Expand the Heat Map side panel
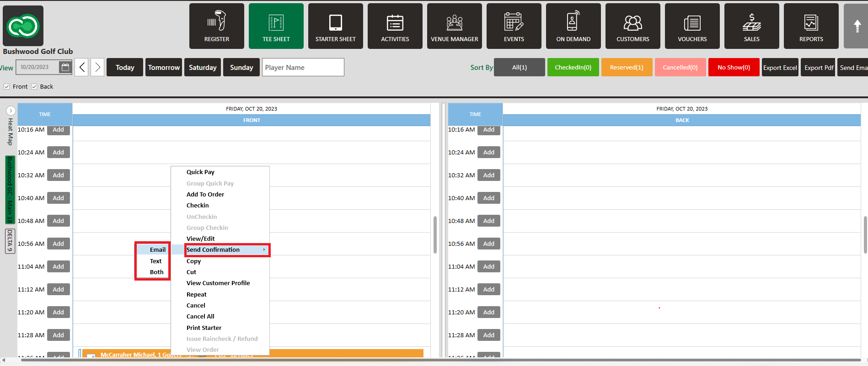Screen dimensions: 868x366 point(11,111)
